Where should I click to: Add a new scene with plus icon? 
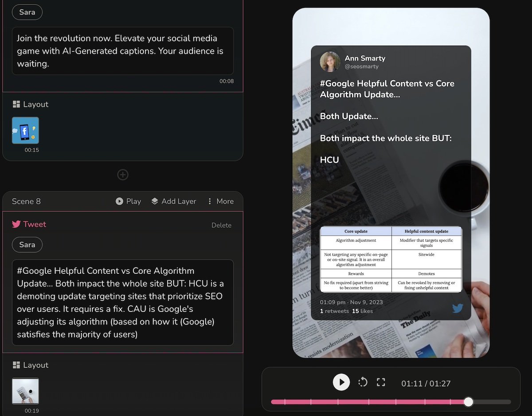123,175
